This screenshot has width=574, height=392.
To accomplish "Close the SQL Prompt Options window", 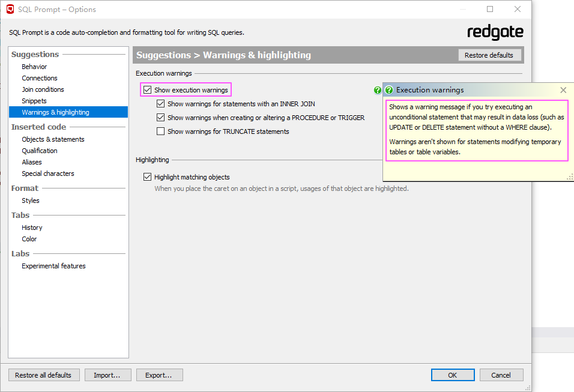I will coord(517,9).
